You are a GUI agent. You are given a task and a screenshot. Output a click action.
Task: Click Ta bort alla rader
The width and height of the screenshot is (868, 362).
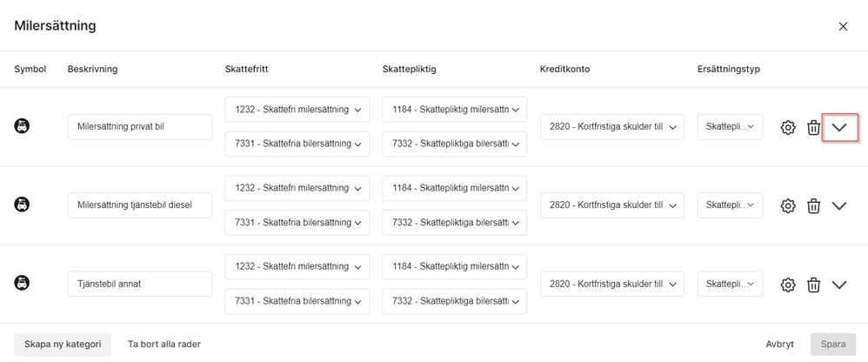pyautogui.click(x=164, y=345)
